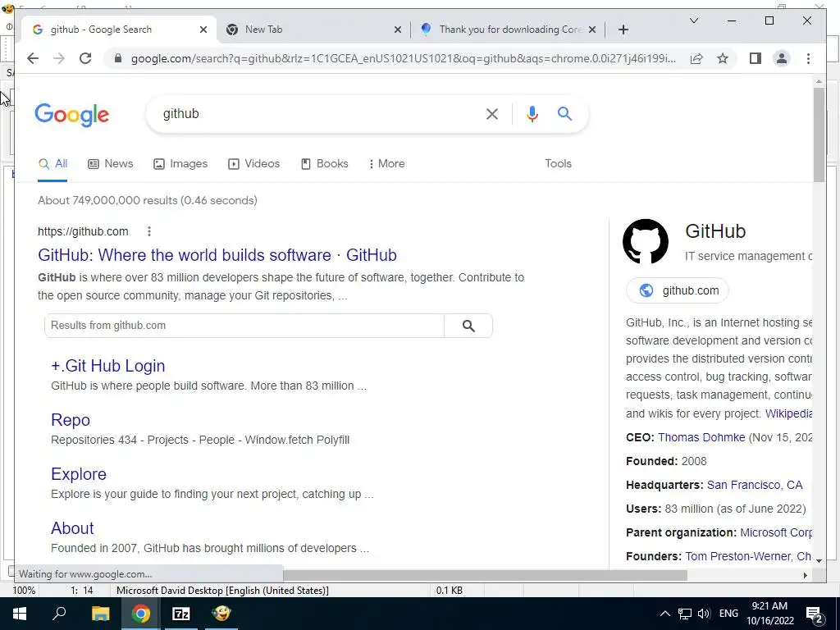The image size is (840, 630).
Task: Go back to the previous page
Action: click(x=33, y=58)
